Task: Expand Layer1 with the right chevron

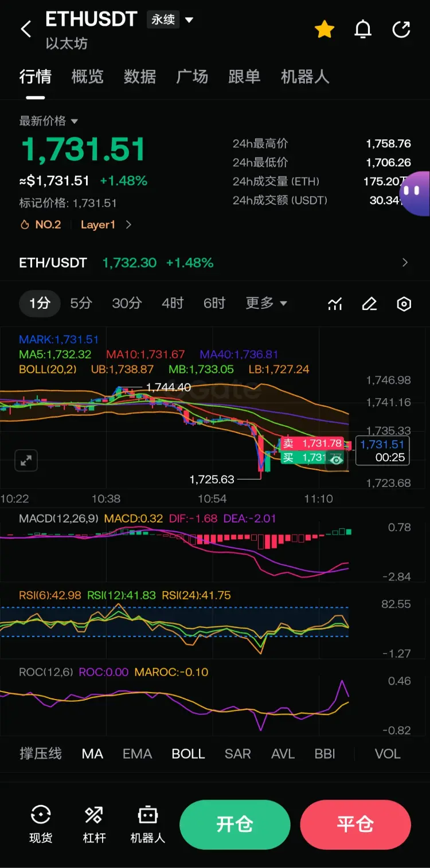Action: [x=128, y=225]
